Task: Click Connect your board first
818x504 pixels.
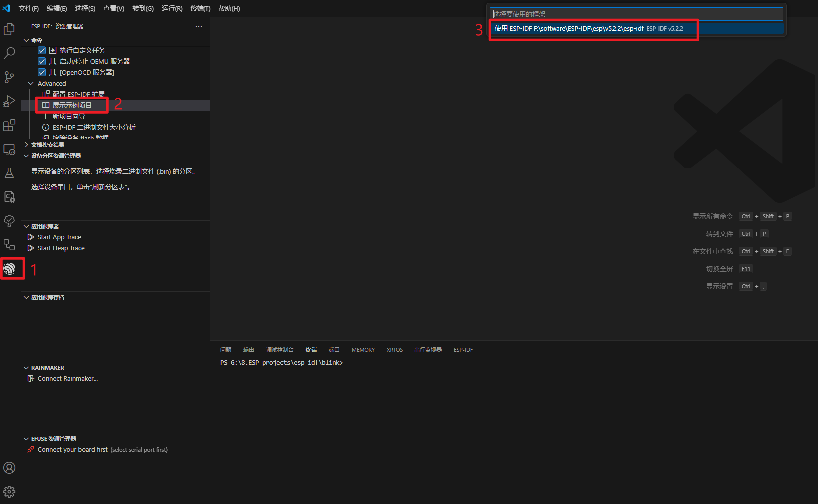Action: pyautogui.click(x=73, y=450)
